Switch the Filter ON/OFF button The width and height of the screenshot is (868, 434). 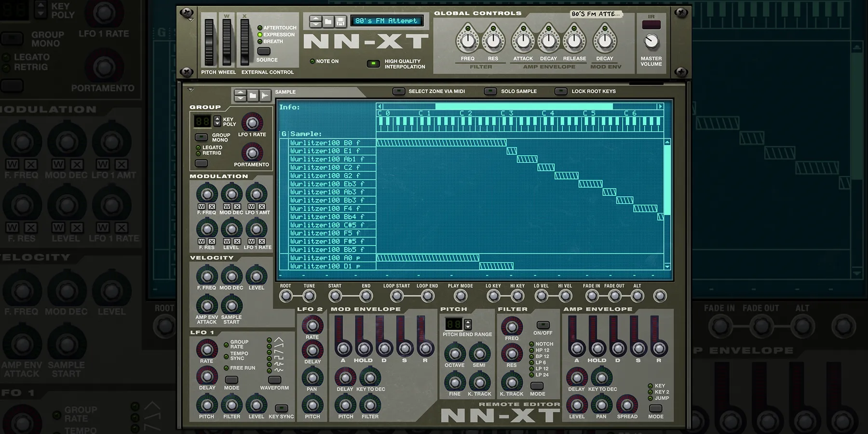point(542,325)
